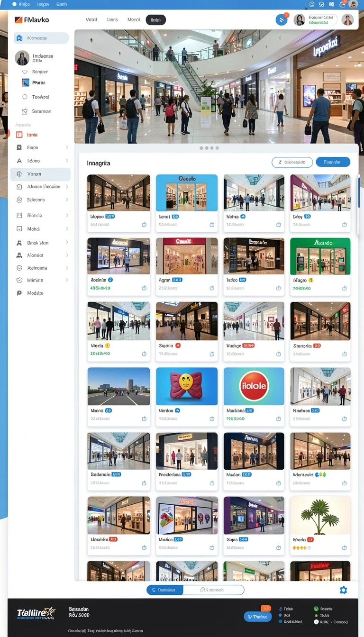The image size is (364, 637).
Task: Open the red circle logo thumbnail
Action: 254,386
